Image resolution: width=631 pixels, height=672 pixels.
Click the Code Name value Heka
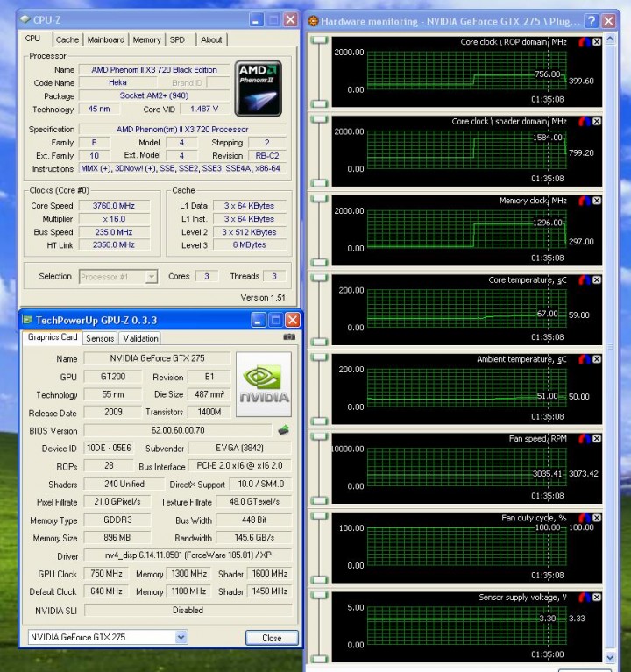117,82
